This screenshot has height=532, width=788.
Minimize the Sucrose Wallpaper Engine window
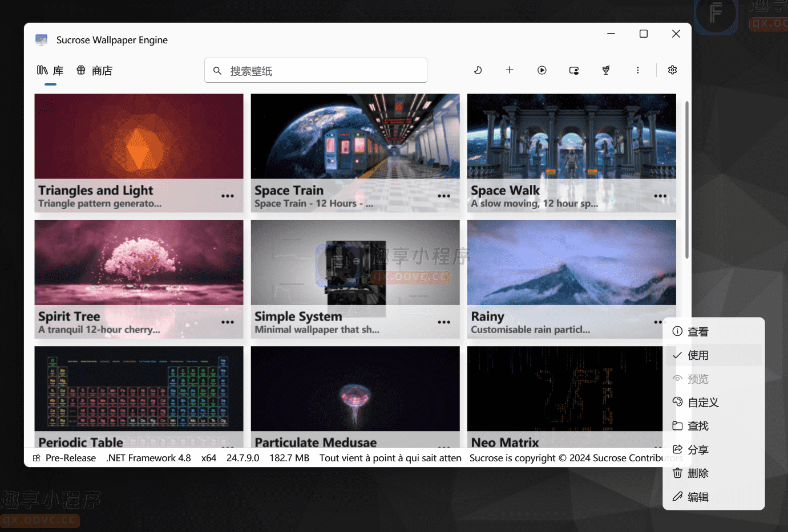[x=611, y=34]
